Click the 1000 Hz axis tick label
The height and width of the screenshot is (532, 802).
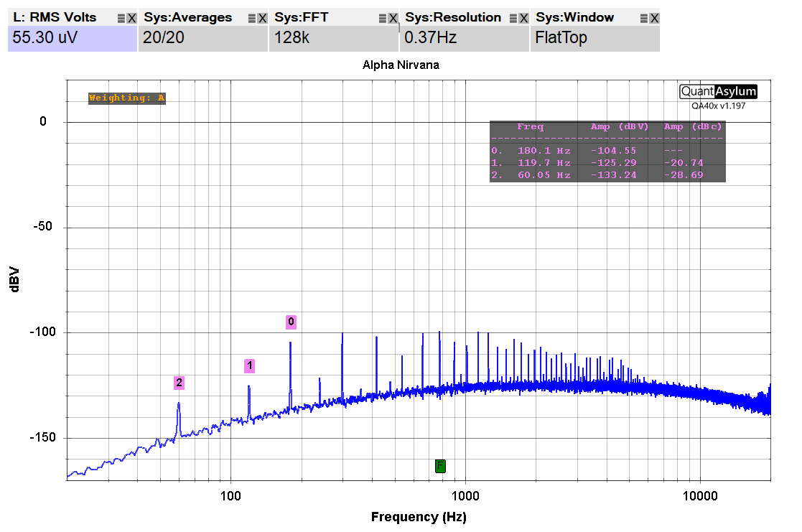click(x=465, y=495)
